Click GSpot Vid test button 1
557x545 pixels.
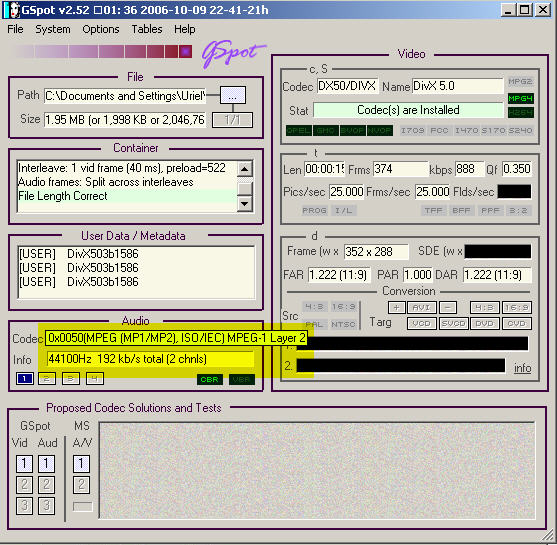pyautogui.click(x=24, y=464)
